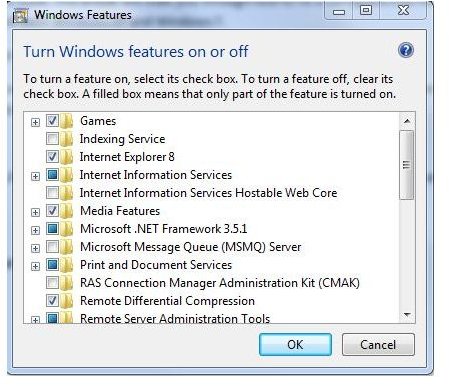Toggle the Microsoft Message Queue Server checkbox
This screenshot has width=449, height=386.
click(x=52, y=247)
